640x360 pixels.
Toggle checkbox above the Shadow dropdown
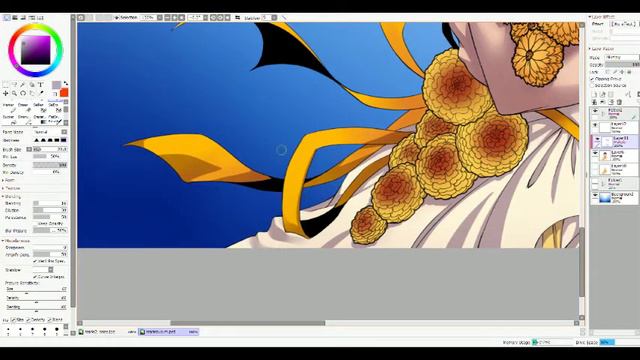pyautogui.click(x=35, y=261)
